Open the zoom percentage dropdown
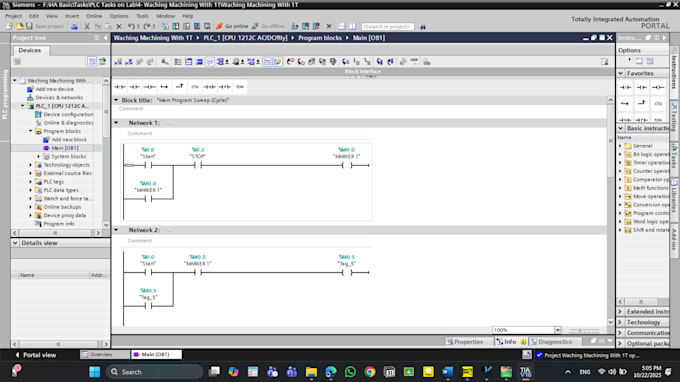Viewport: 680px width, 382px height. coord(558,330)
